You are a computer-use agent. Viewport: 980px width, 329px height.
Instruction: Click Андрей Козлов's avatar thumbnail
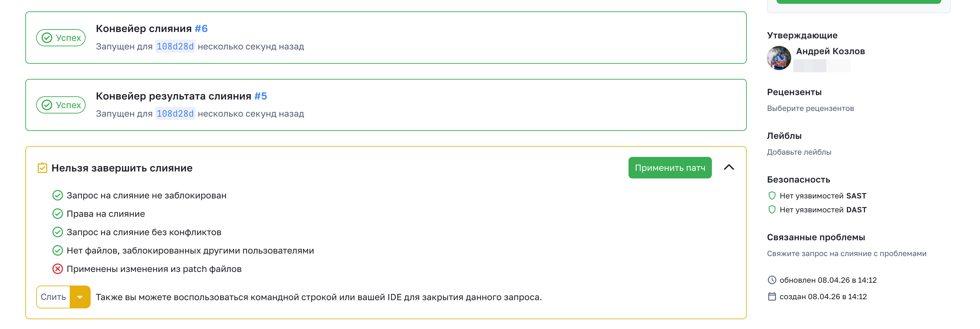[778, 58]
